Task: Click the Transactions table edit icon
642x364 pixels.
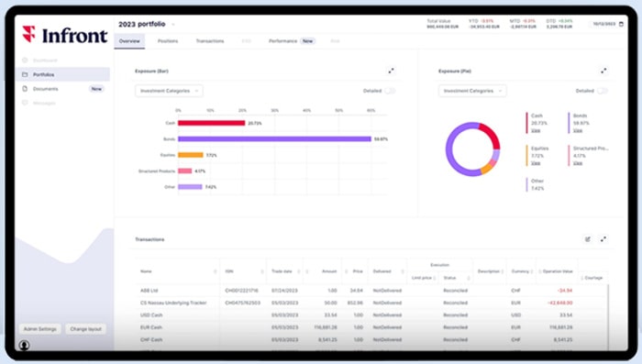Action: (588, 239)
